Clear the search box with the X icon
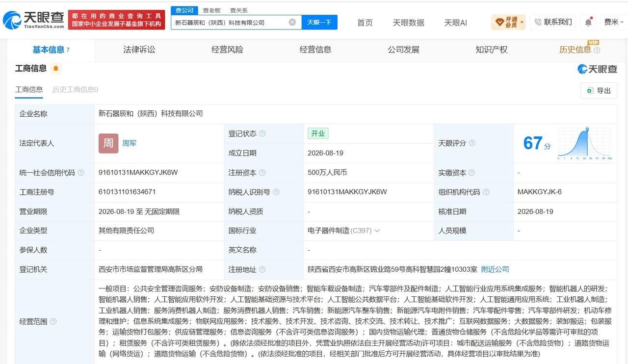628x364 pixels. [292, 22]
